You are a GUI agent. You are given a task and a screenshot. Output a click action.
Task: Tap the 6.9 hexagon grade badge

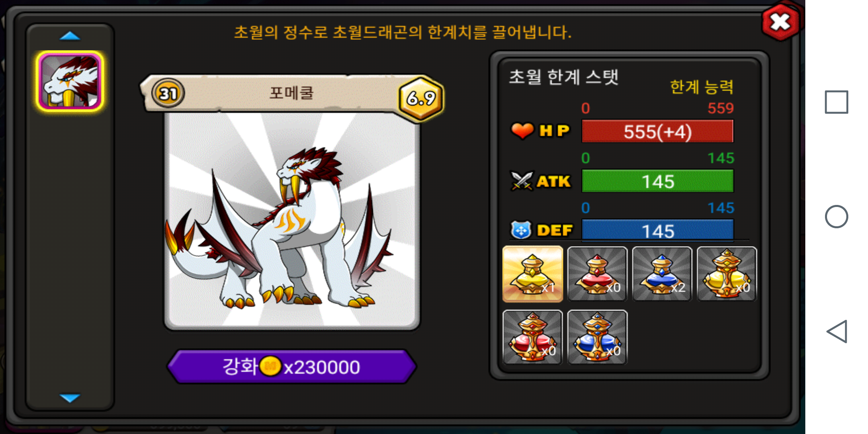421,98
